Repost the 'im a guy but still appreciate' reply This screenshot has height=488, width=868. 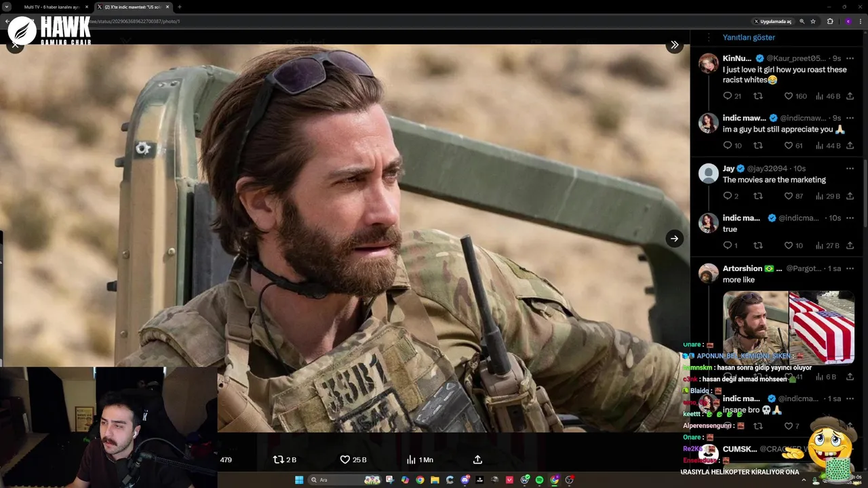tap(758, 145)
